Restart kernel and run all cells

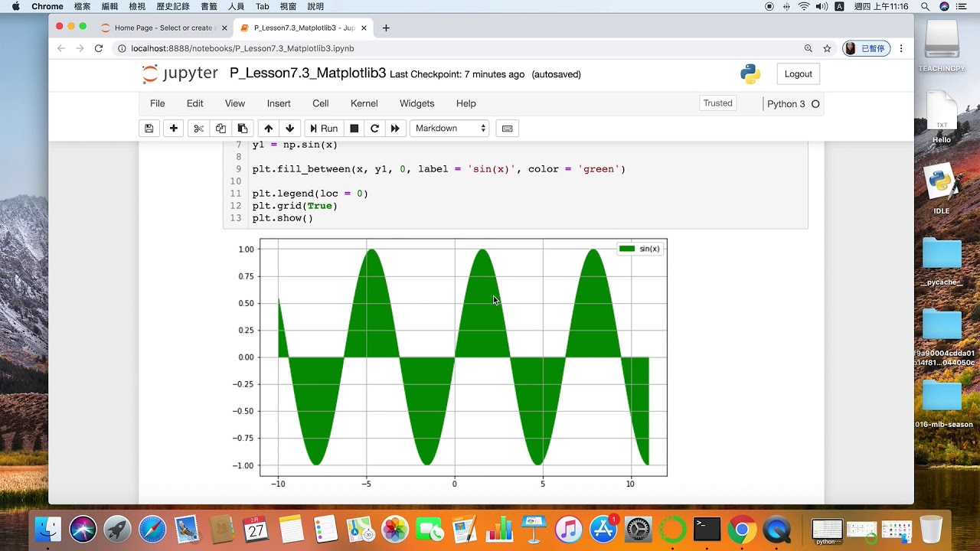[x=395, y=129]
